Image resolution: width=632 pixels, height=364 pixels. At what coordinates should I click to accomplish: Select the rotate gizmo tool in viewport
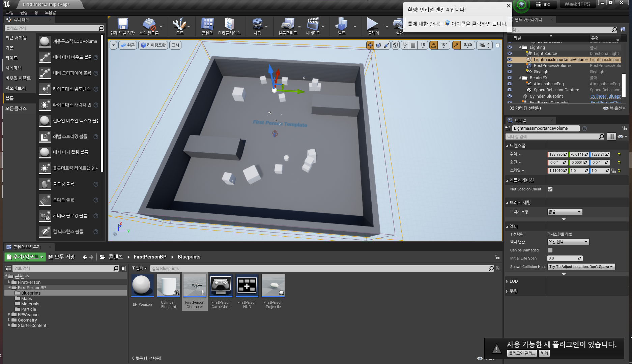378,45
